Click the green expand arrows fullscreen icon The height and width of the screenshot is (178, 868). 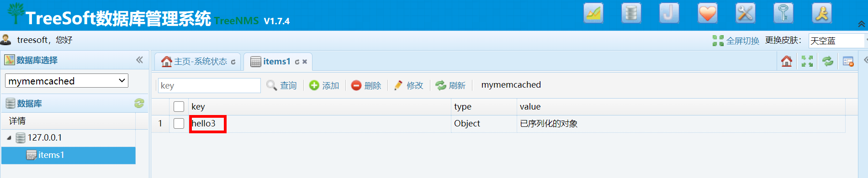click(x=807, y=61)
